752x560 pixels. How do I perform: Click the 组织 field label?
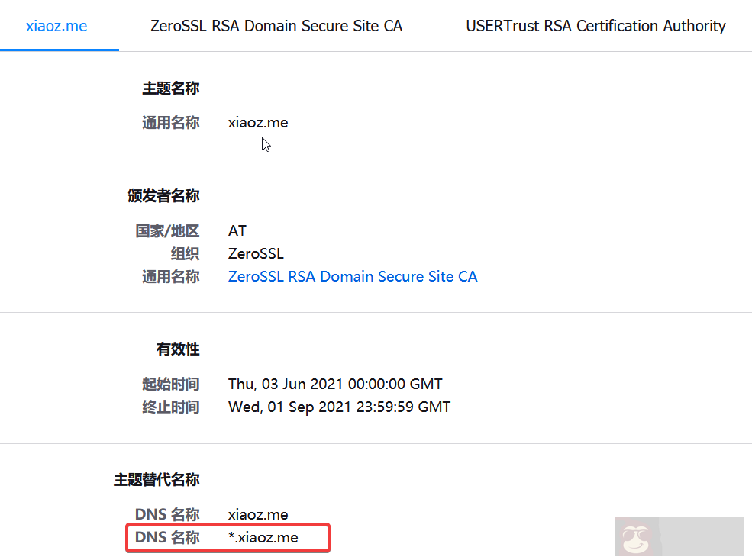coord(185,253)
